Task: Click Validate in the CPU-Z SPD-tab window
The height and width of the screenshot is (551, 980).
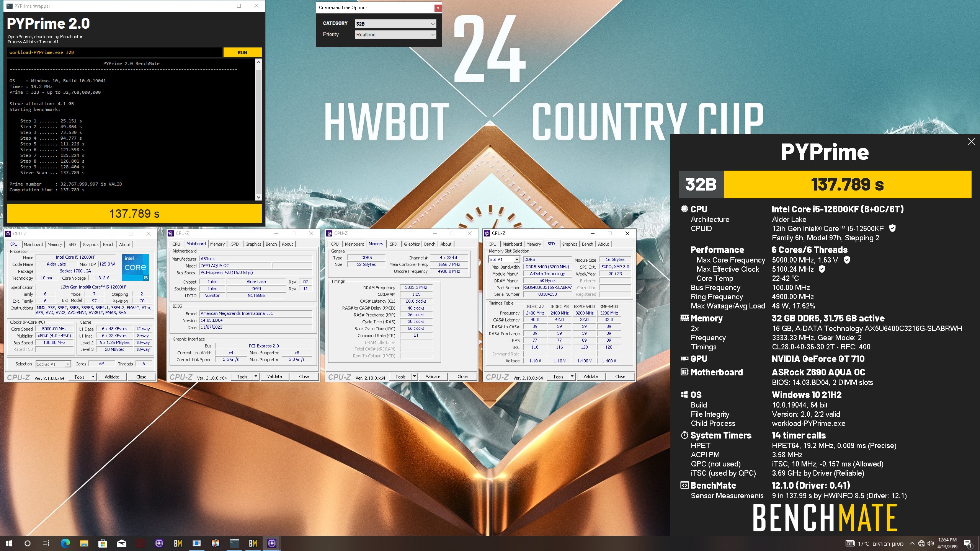Action: tap(591, 377)
